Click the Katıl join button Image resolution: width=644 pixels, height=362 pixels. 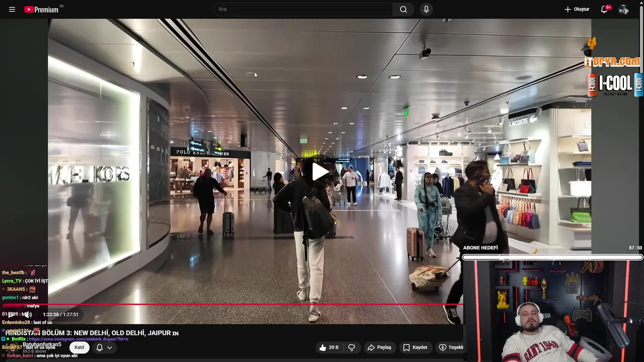pyautogui.click(x=79, y=347)
